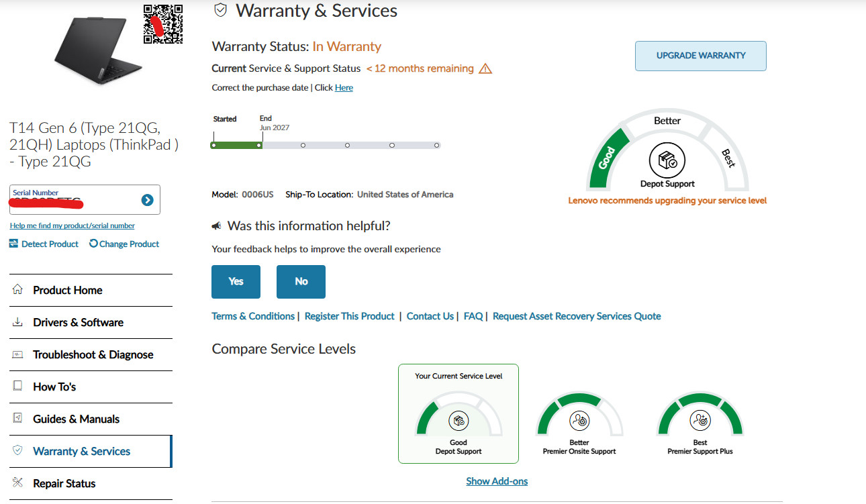
Task: Click the Warranty & Services shield icon in sidebar
Action: click(x=17, y=451)
